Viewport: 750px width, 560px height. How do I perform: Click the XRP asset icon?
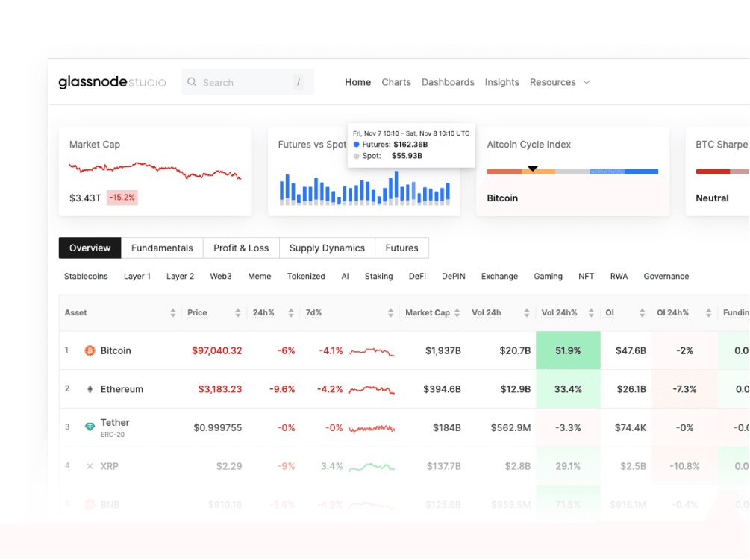click(x=89, y=465)
